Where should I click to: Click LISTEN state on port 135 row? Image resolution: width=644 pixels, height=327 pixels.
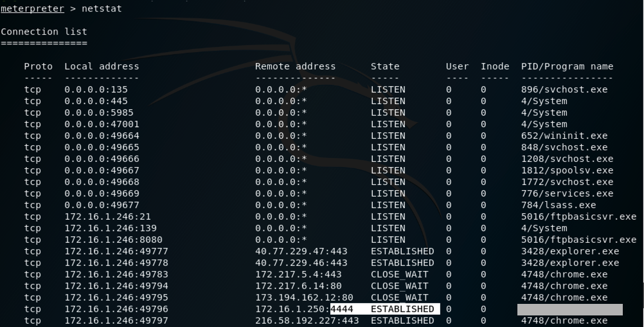(x=388, y=89)
